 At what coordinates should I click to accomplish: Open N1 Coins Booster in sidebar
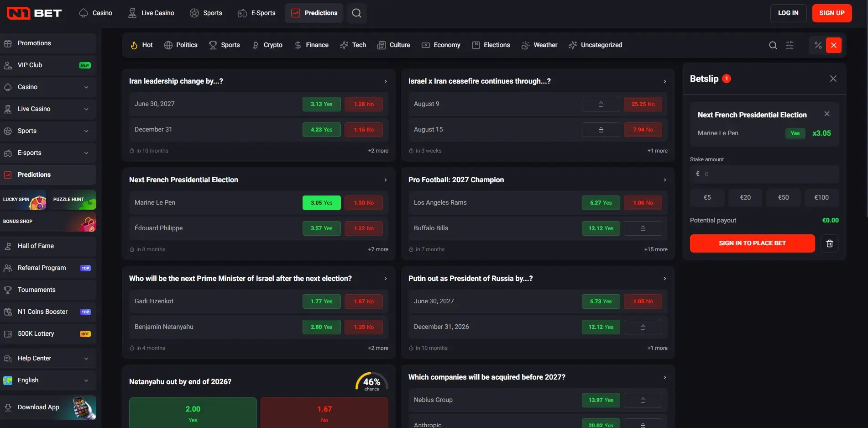[48, 312]
